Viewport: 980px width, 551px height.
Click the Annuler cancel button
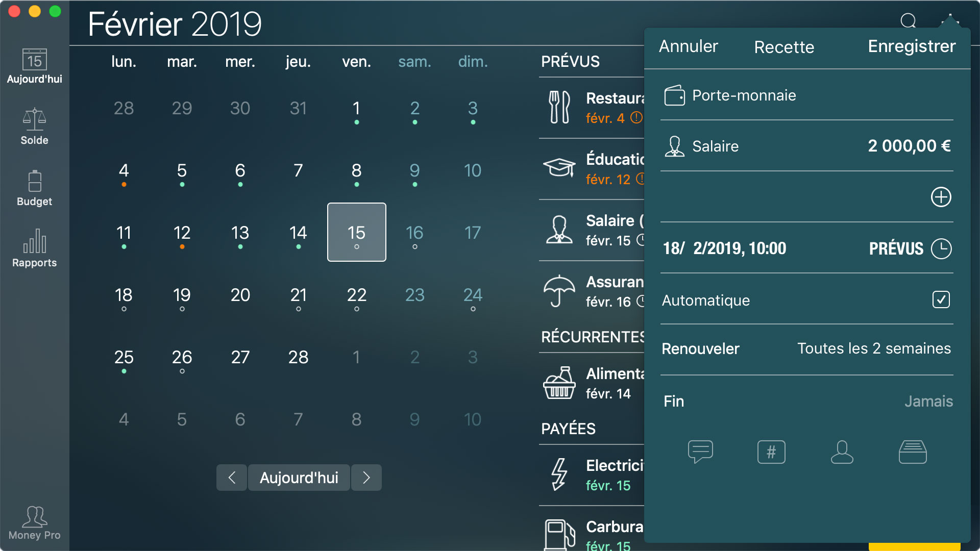(688, 46)
